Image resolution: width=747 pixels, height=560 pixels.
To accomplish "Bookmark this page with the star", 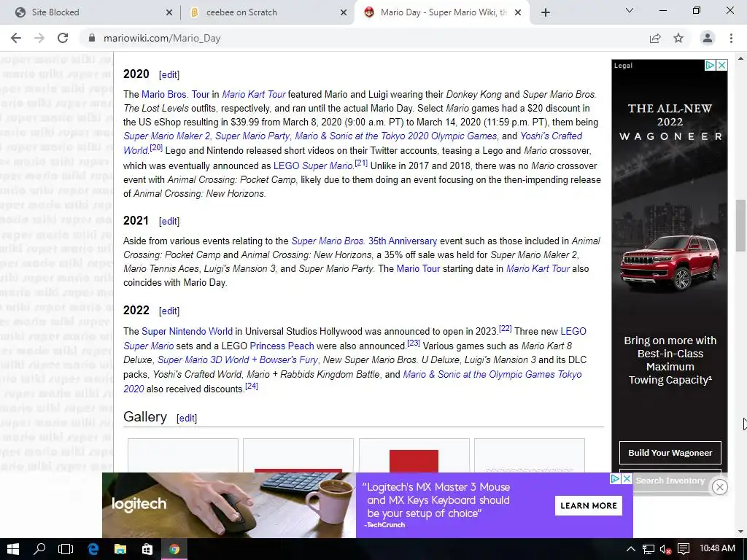I will click(678, 38).
